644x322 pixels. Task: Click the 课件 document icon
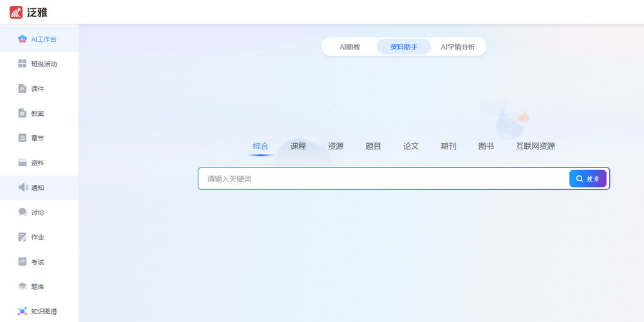[22, 88]
